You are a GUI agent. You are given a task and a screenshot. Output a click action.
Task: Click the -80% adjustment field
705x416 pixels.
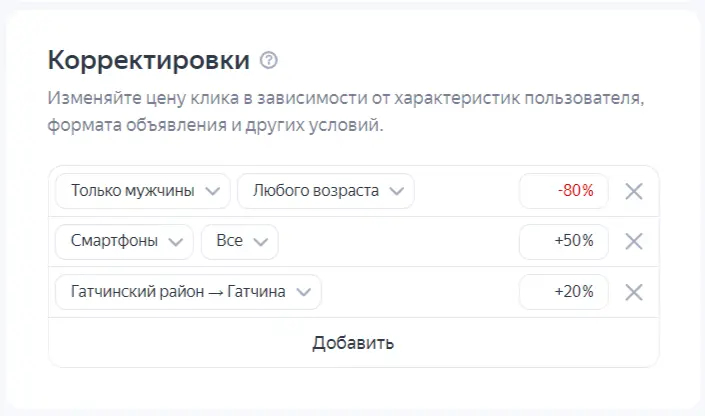(564, 191)
